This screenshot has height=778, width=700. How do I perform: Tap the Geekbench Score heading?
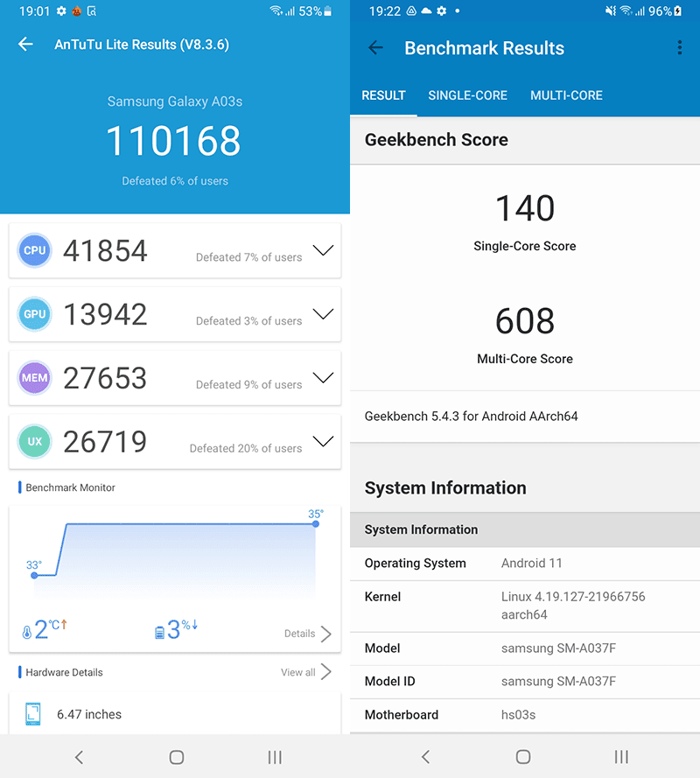click(x=436, y=140)
